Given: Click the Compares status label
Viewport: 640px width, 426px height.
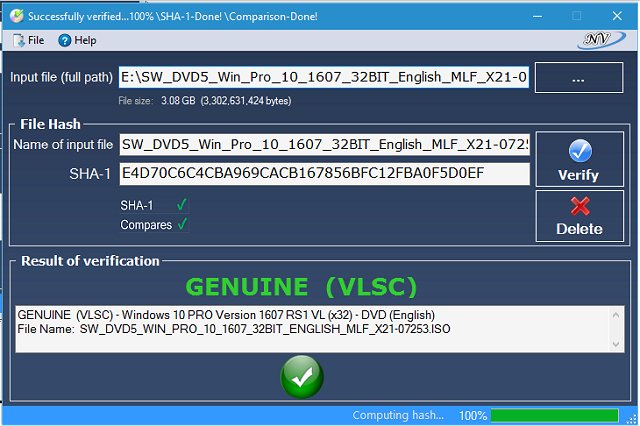Looking at the screenshot, I should pos(146,225).
